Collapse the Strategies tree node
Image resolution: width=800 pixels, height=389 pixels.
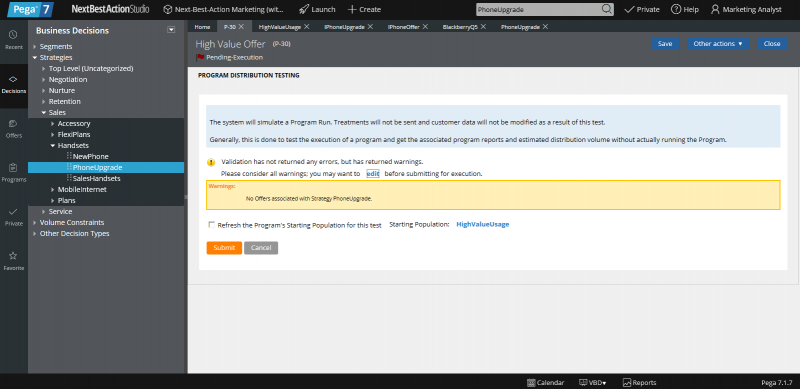coord(35,58)
